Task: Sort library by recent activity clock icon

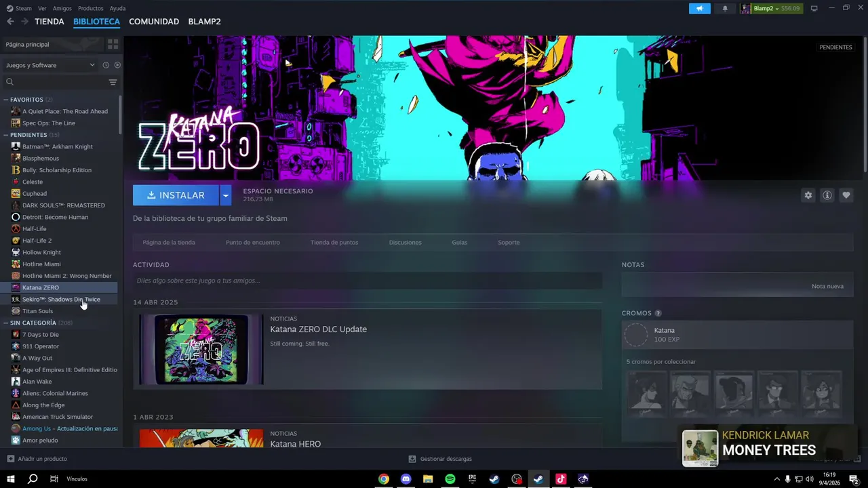Action: pos(106,65)
